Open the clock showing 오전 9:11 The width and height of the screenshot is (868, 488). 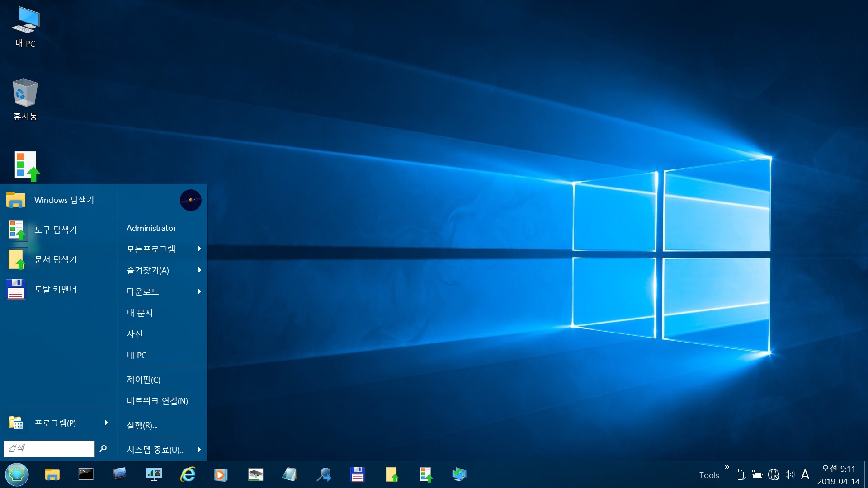pos(838,474)
